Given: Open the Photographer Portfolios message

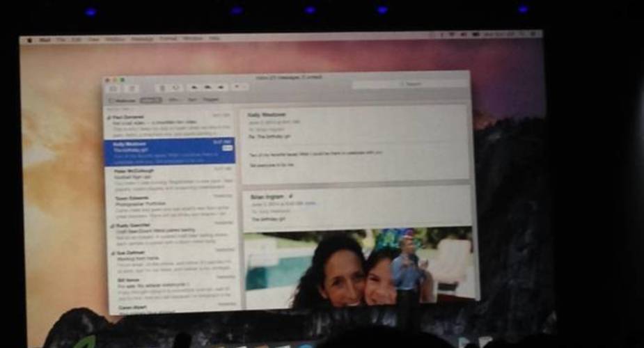Looking at the screenshot, I should pyautogui.click(x=173, y=206).
